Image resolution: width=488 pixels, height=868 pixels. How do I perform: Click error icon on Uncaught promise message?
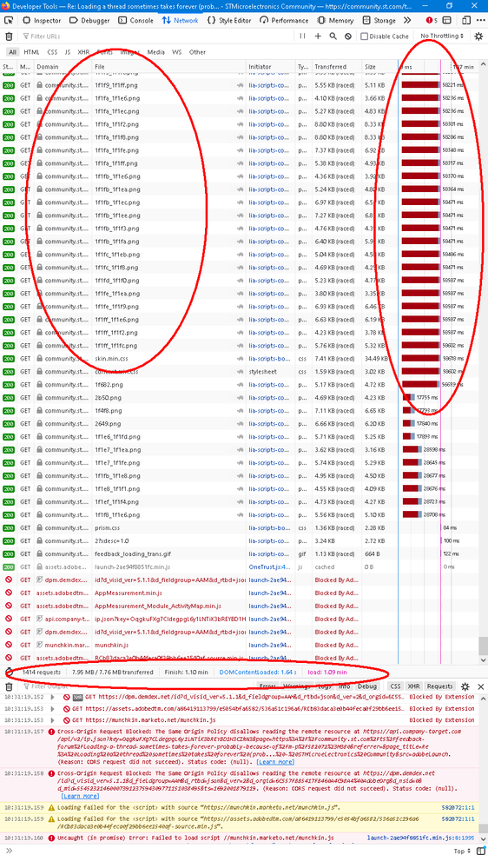click(51, 838)
